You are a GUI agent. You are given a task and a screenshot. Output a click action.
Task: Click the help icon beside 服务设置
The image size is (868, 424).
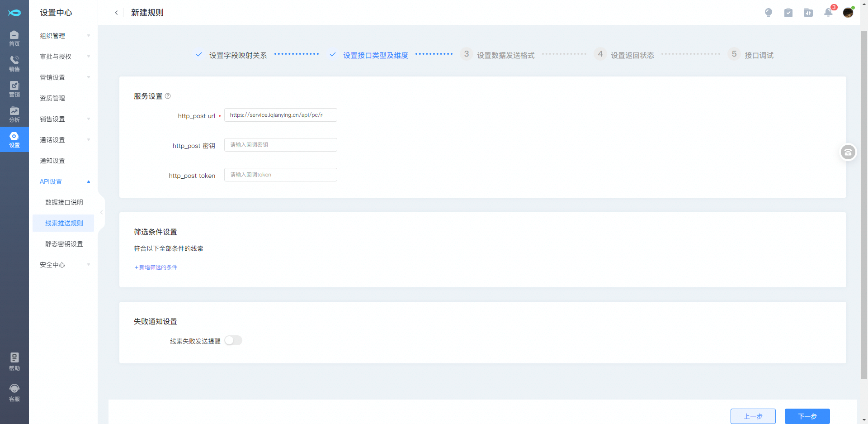coord(168,96)
